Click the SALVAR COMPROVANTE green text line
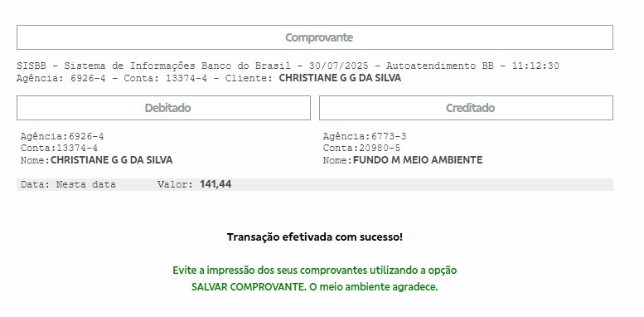 point(315,287)
